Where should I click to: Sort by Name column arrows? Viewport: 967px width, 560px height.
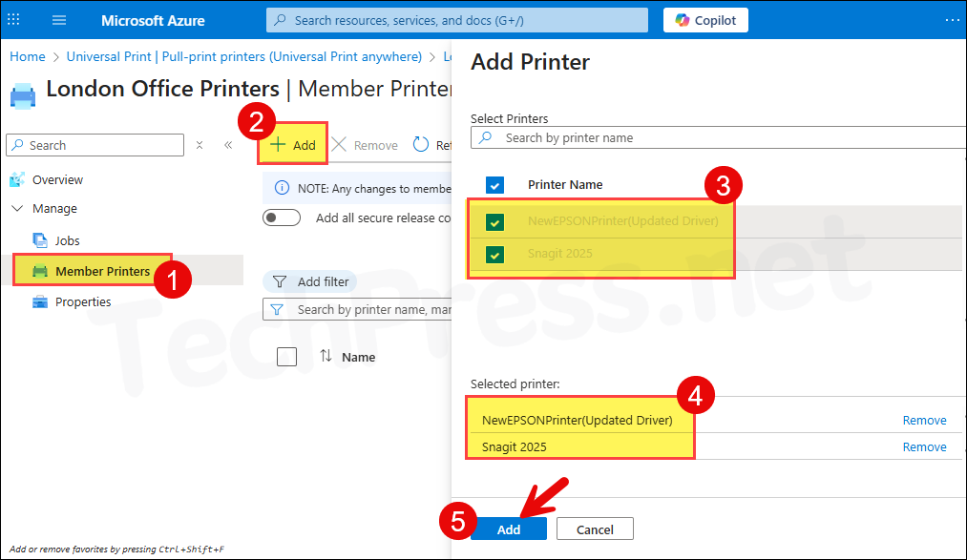click(x=326, y=356)
